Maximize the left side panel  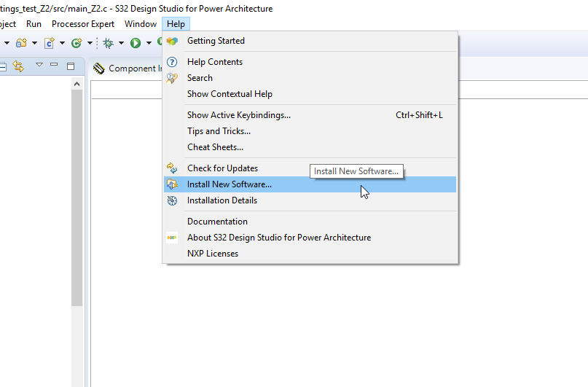[71, 66]
